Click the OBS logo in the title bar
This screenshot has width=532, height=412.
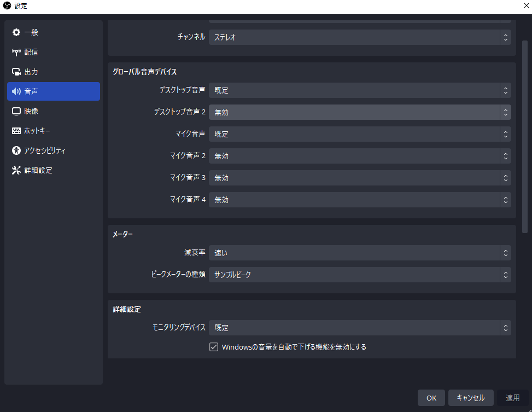(7, 6)
